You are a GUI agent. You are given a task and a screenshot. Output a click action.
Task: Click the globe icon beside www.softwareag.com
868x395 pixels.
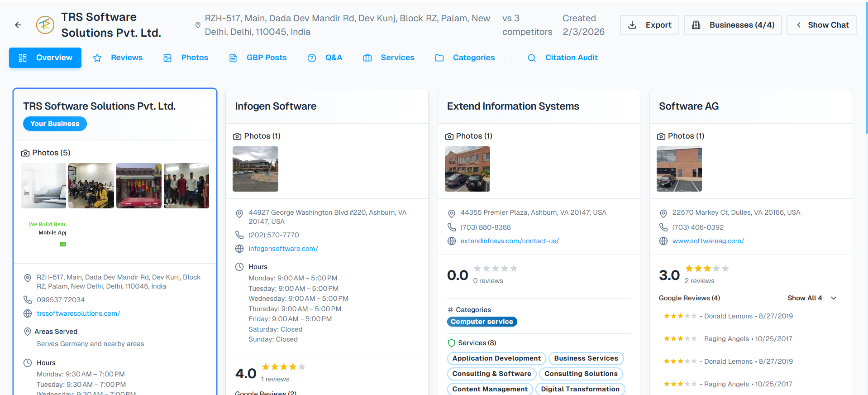coord(663,241)
